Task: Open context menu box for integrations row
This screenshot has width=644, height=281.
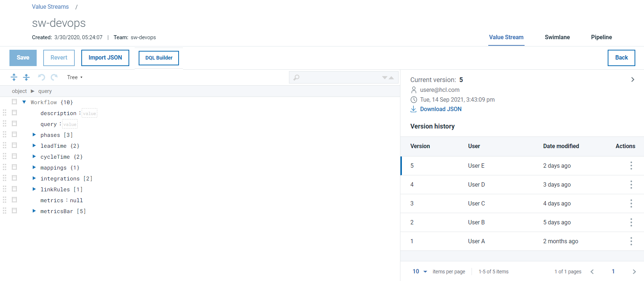Action: coord(15,178)
